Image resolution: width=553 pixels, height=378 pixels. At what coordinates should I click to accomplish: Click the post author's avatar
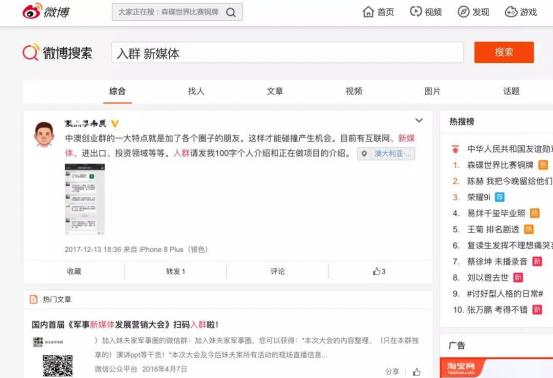click(x=44, y=134)
